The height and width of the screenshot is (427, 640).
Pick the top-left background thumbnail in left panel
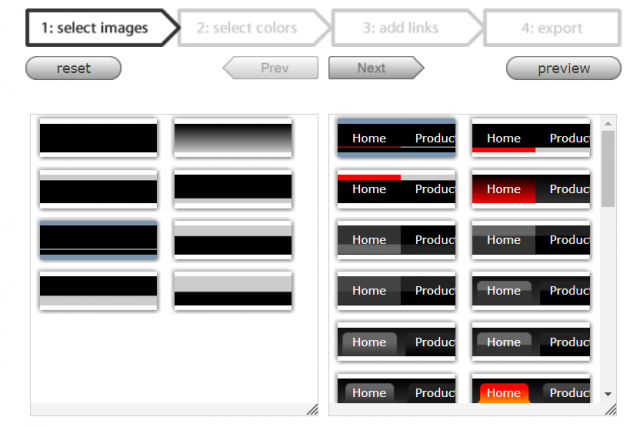tap(98, 138)
